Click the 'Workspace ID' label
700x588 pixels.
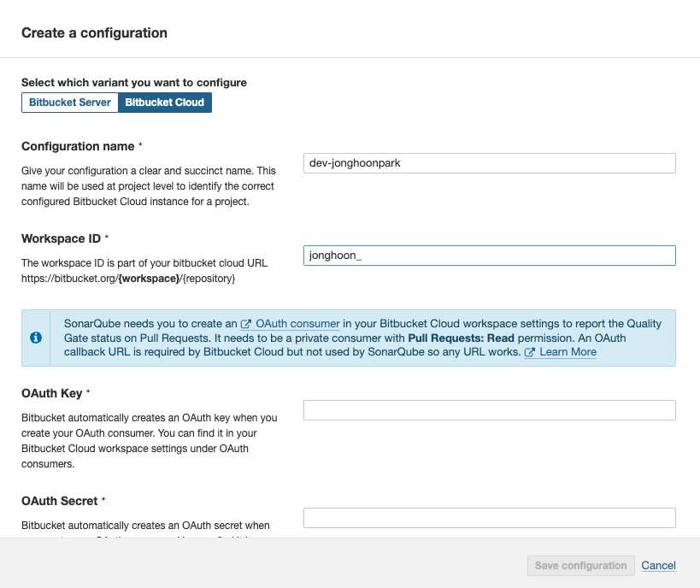pyautogui.click(x=61, y=238)
